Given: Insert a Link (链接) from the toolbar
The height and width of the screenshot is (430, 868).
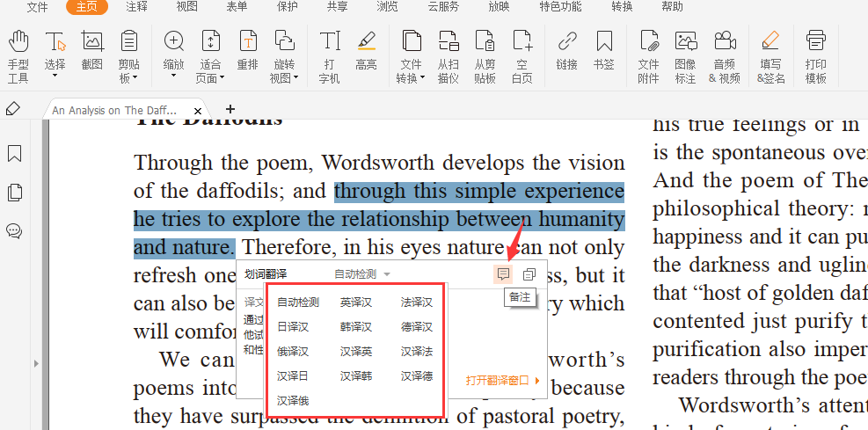Looking at the screenshot, I should tap(567, 52).
